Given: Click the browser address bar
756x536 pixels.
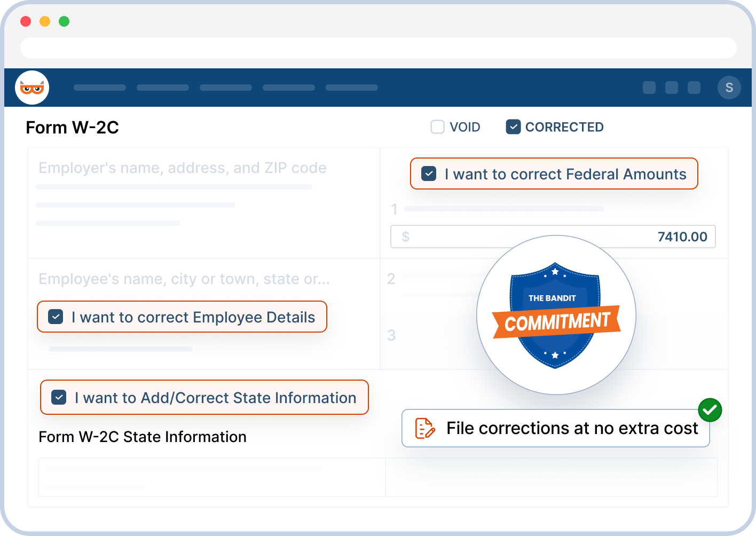Looking at the screenshot, I should pyautogui.click(x=378, y=48).
